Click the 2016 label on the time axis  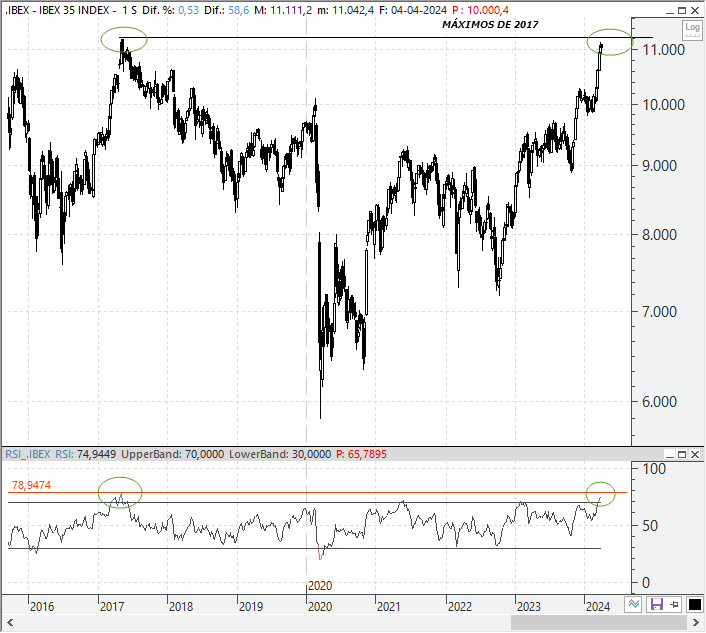coord(42,607)
